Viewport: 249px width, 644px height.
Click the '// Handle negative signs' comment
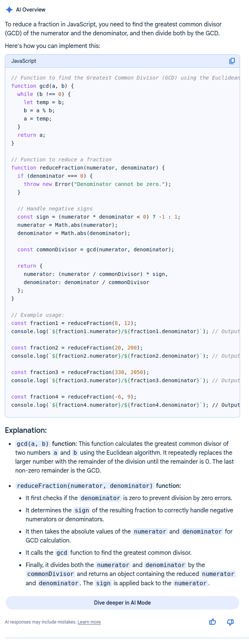pyautogui.click(x=55, y=209)
